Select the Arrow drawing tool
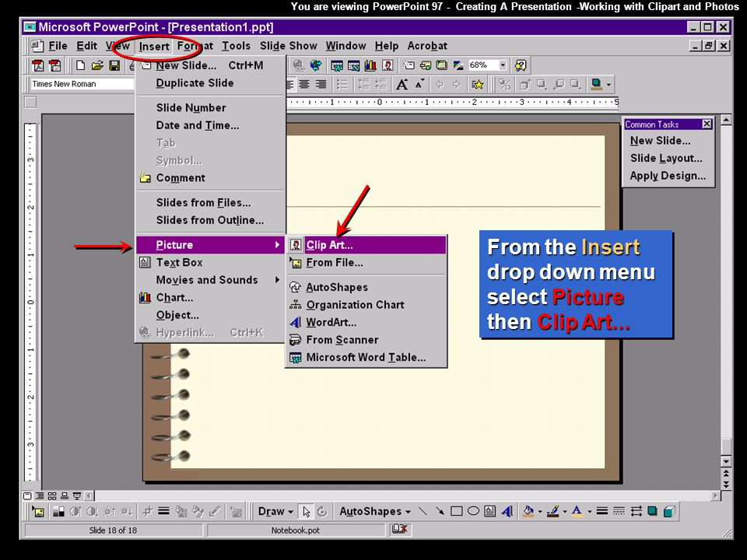 439,512
